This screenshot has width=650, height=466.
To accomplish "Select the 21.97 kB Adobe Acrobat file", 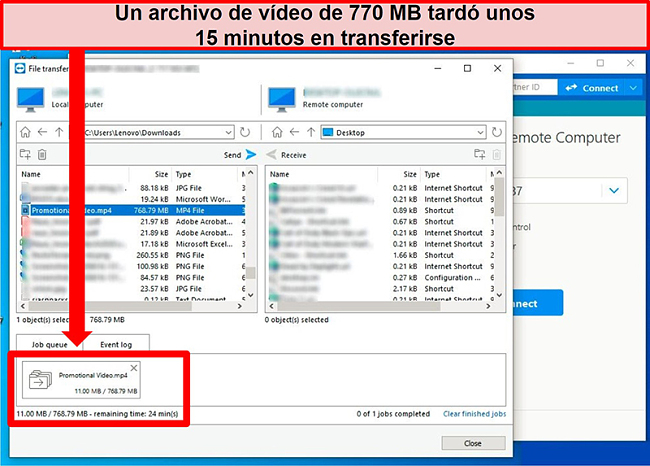I will pos(133,221).
